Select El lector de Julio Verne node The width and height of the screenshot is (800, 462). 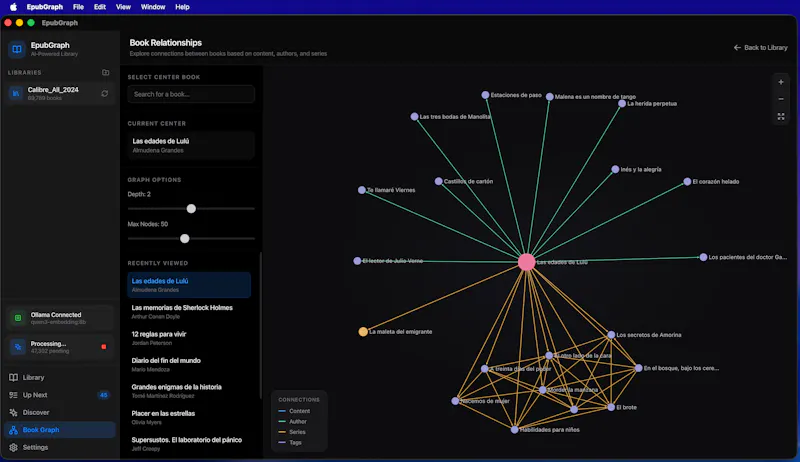tap(357, 261)
